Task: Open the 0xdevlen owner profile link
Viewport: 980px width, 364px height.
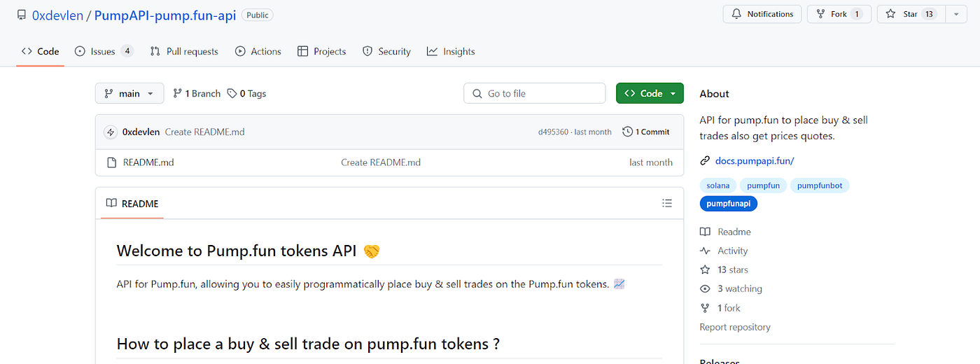Action: 57,15
